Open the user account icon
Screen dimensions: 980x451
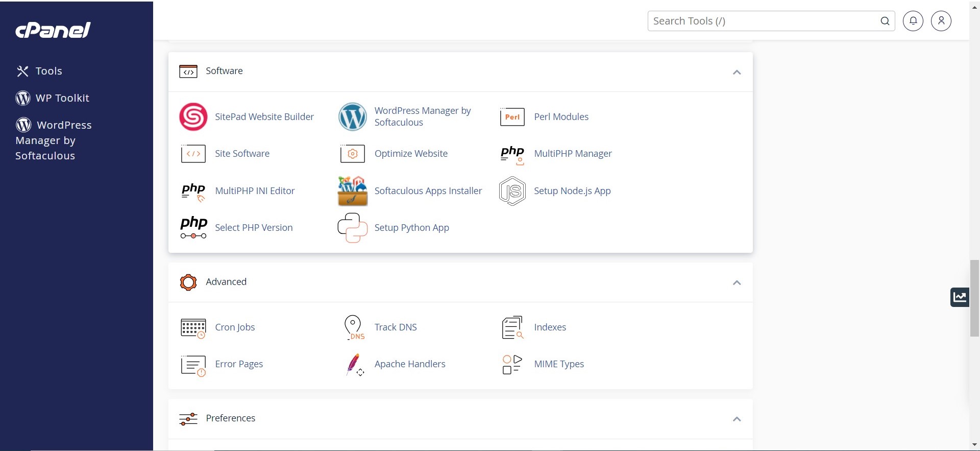click(x=941, y=21)
